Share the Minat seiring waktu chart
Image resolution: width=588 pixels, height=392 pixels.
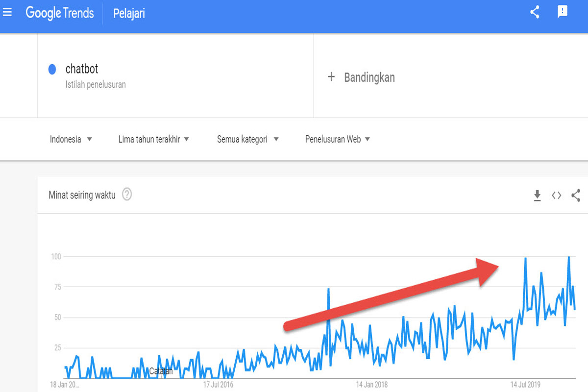point(576,196)
